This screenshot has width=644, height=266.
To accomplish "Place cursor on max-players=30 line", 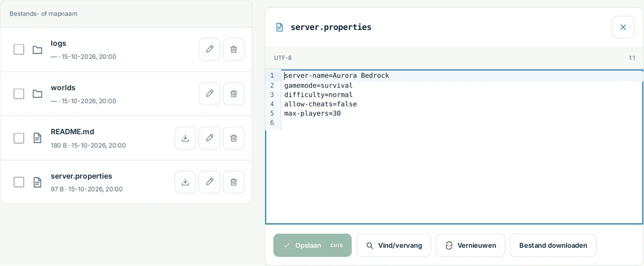I will pos(312,113).
